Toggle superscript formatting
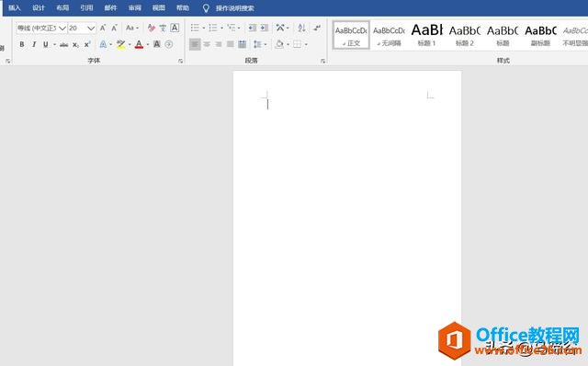This screenshot has width=588, height=366. [87, 45]
